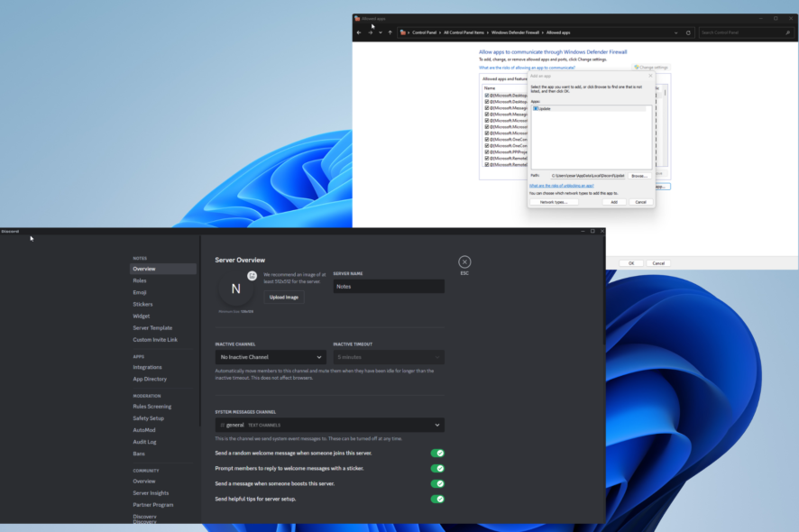Viewport: 799px width, 532px height.
Task: Open Safety Setup in server settings
Action: [x=148, y=417]
